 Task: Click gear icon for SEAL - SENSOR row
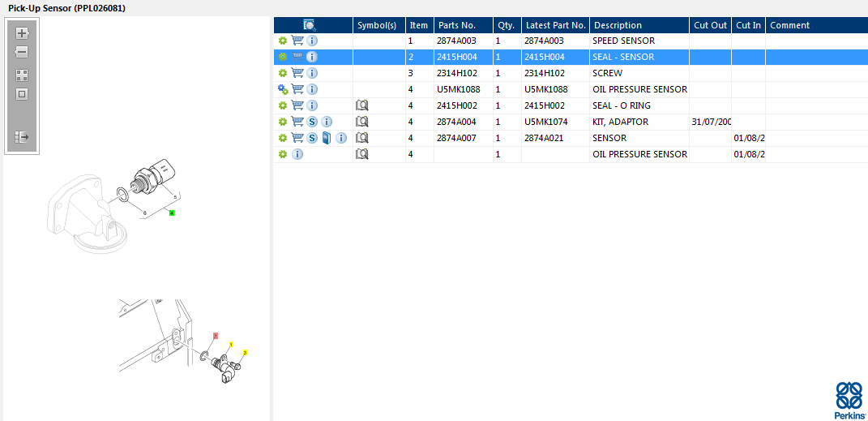(282, 57)
